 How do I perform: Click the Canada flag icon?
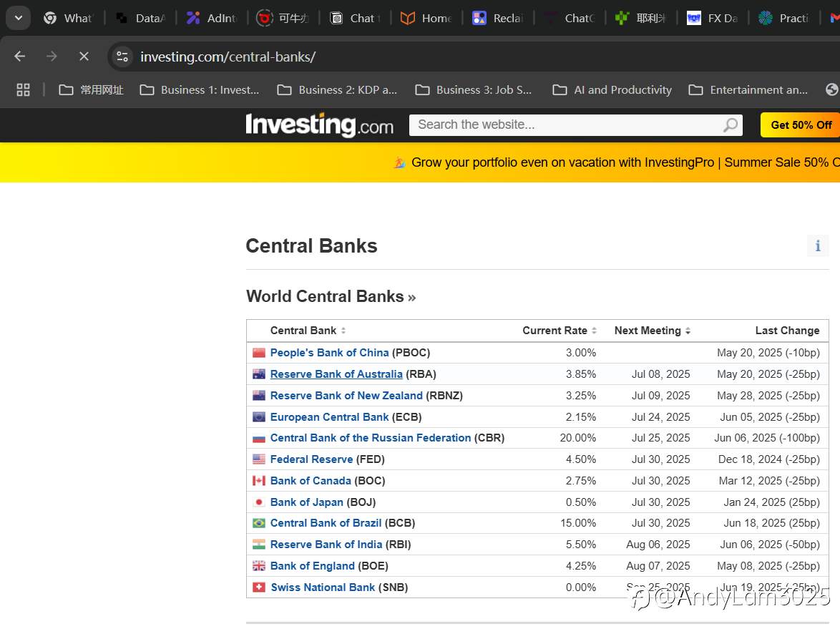(259, 481)
